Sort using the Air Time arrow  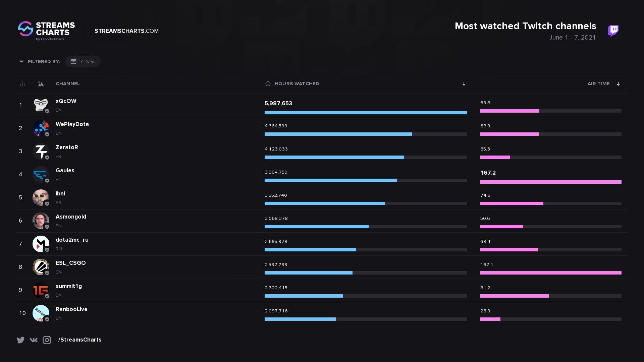618,84
